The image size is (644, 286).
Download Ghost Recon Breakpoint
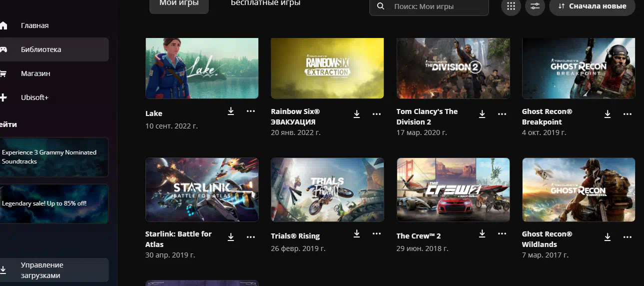click(x=608, y=114)
